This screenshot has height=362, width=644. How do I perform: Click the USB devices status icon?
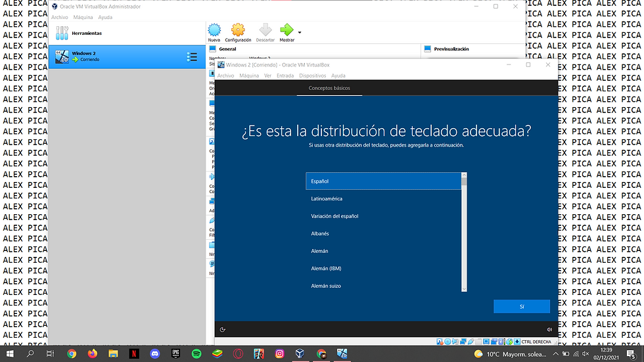471,342
